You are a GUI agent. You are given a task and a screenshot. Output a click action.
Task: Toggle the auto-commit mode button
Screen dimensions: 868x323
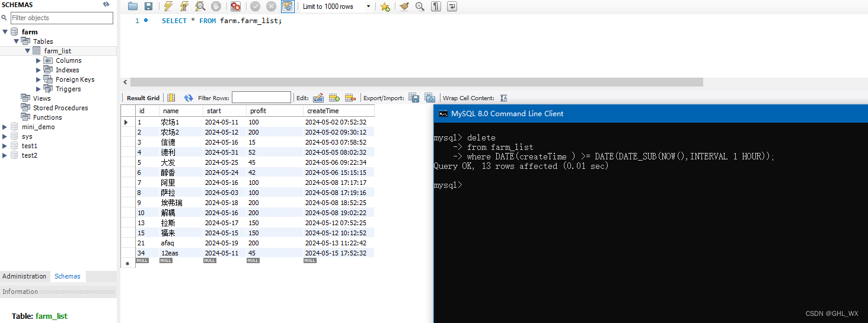pyautogui.click(x=287, y=7)
